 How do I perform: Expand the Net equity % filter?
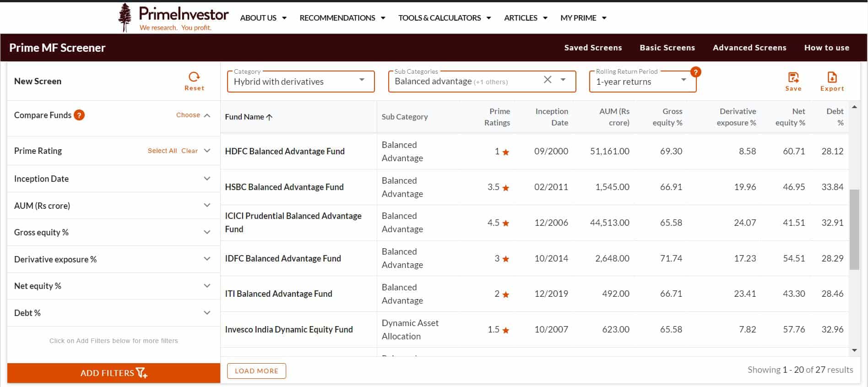pyautogui.click(x=207, y=286)
